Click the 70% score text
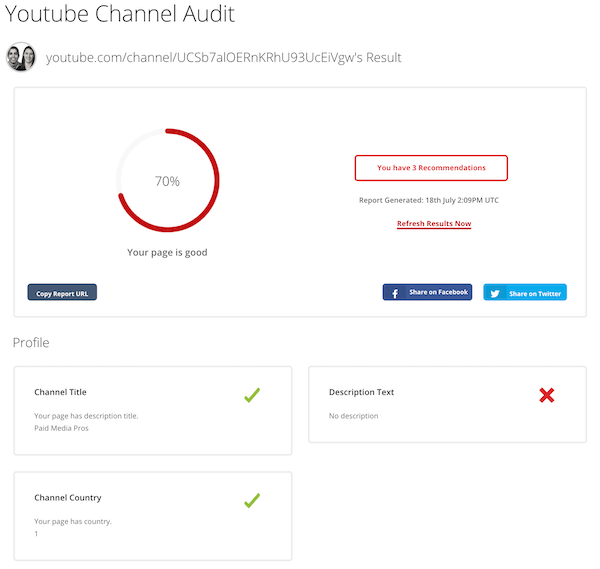 tap(167, 181)
